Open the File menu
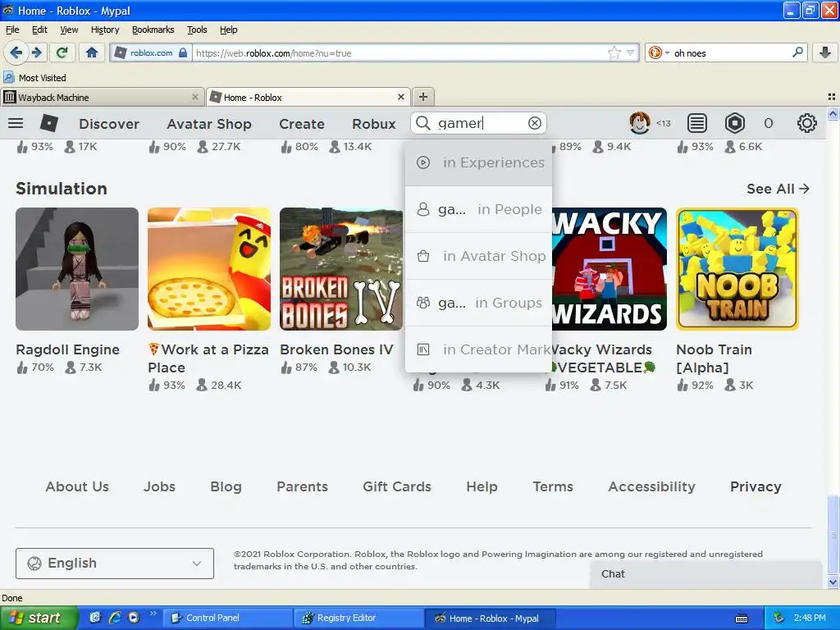840x630 pixels. click(12, 30)
